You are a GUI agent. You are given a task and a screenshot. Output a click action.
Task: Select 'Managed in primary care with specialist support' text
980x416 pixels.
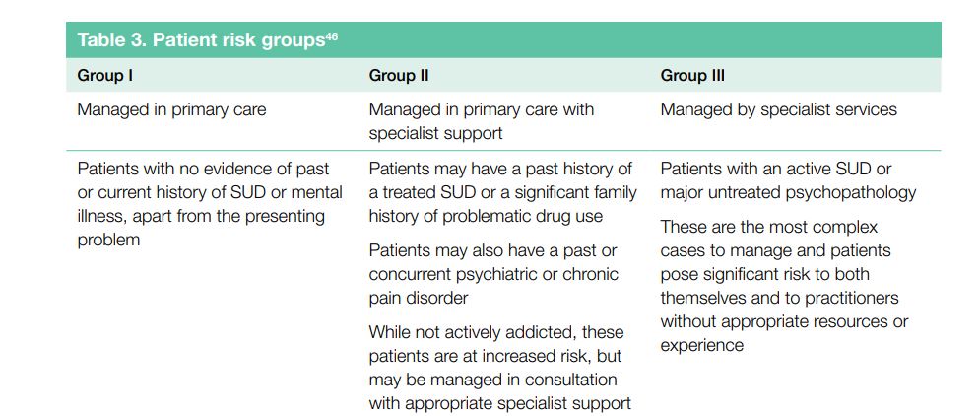tap(481, 121)
